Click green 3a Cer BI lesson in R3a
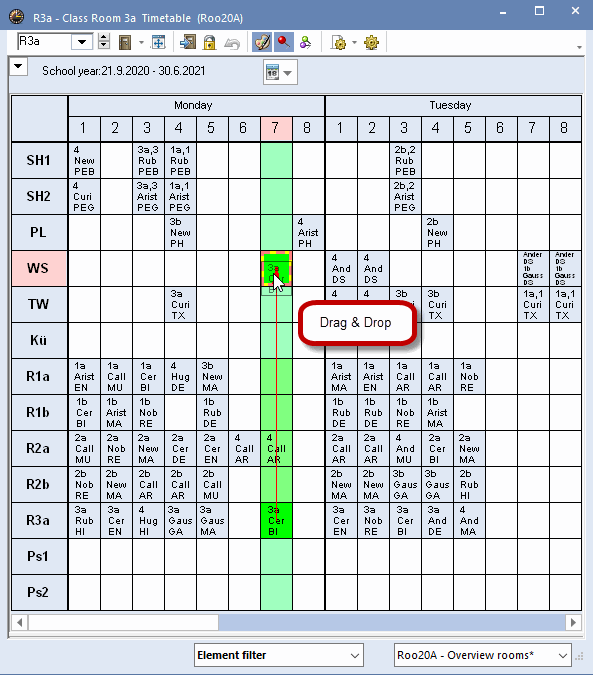 pos(276,520)
